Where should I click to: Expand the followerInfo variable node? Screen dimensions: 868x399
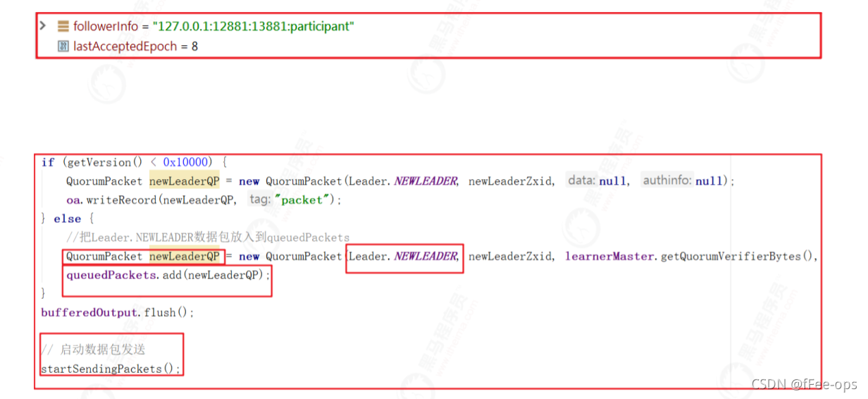[43, 26]
